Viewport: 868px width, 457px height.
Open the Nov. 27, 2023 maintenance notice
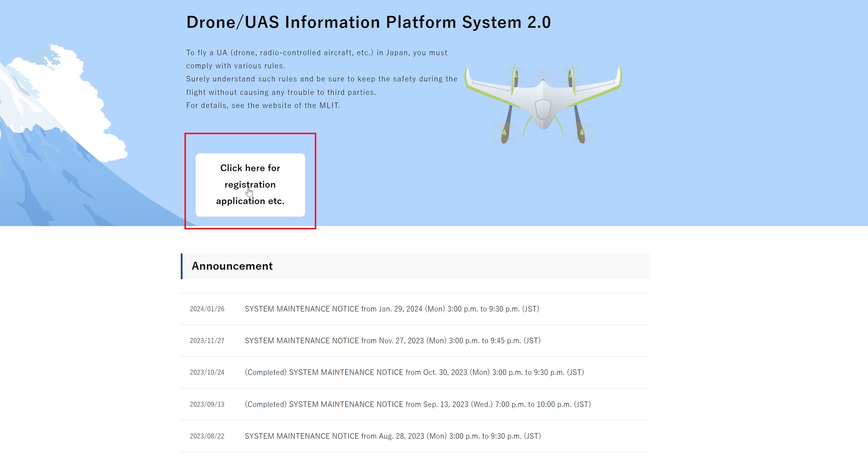pos(392,340)
